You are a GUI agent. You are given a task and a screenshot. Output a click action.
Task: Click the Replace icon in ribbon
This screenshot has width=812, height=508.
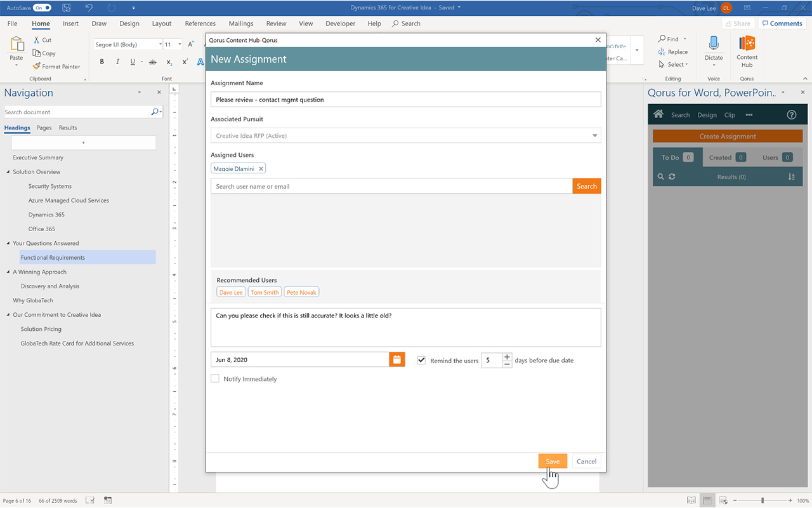point(662,51)
